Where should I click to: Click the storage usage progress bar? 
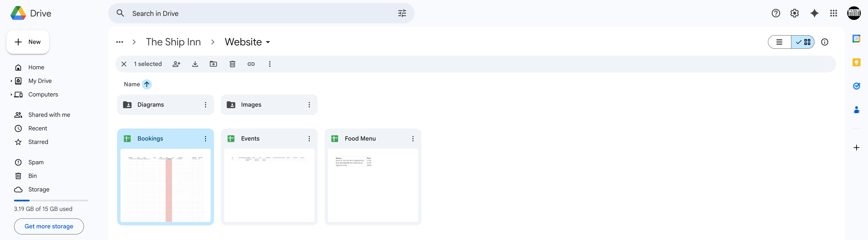click(51, 200)
